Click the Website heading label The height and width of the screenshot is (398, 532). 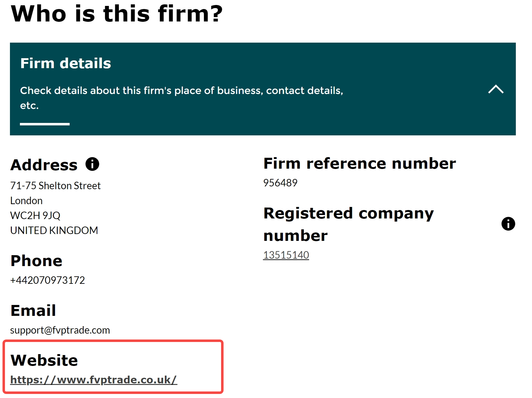click(44, 360)
